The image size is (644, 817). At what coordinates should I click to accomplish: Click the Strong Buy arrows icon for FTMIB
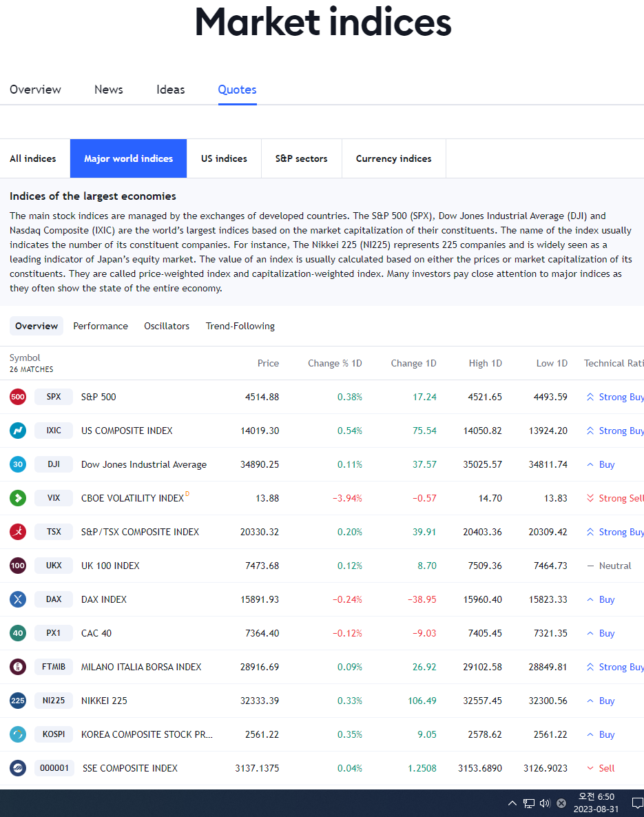pyautogui.click(x=590, y=667)
